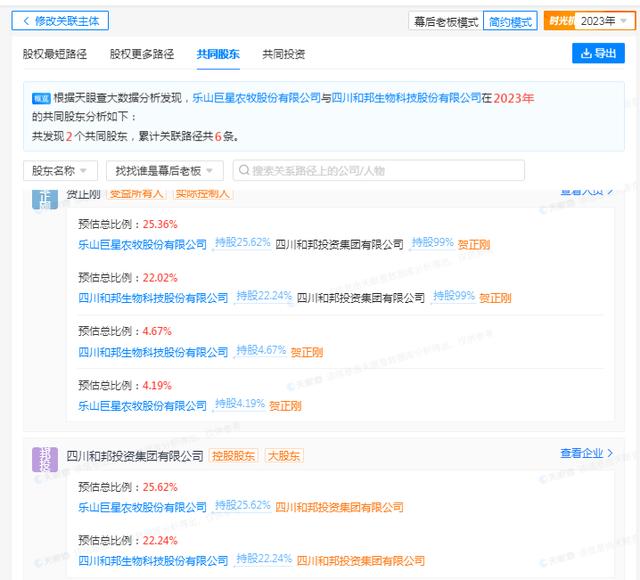
Task: Open the 股权更多路径 tab
Action: click(x=142, y=54)
